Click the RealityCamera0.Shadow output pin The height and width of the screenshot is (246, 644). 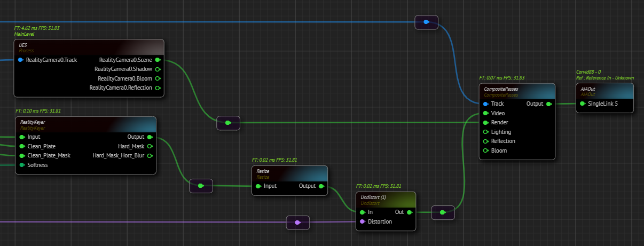coord(158,69)
